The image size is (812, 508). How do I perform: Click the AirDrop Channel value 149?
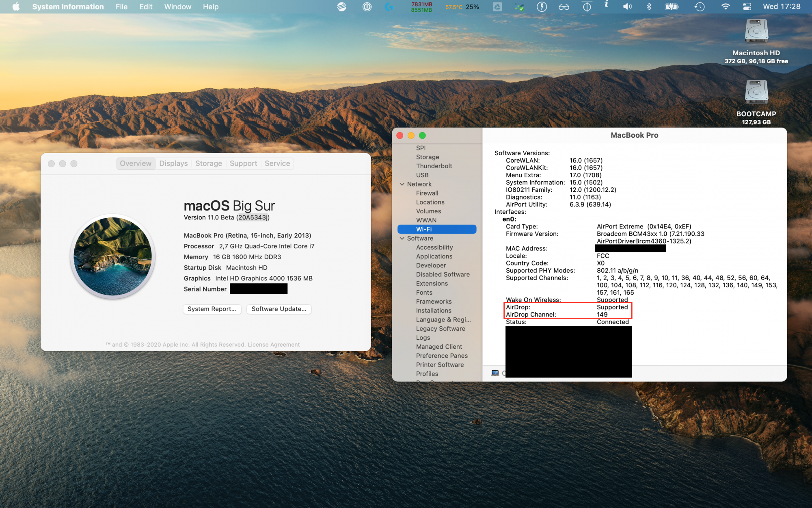[602, 315]
